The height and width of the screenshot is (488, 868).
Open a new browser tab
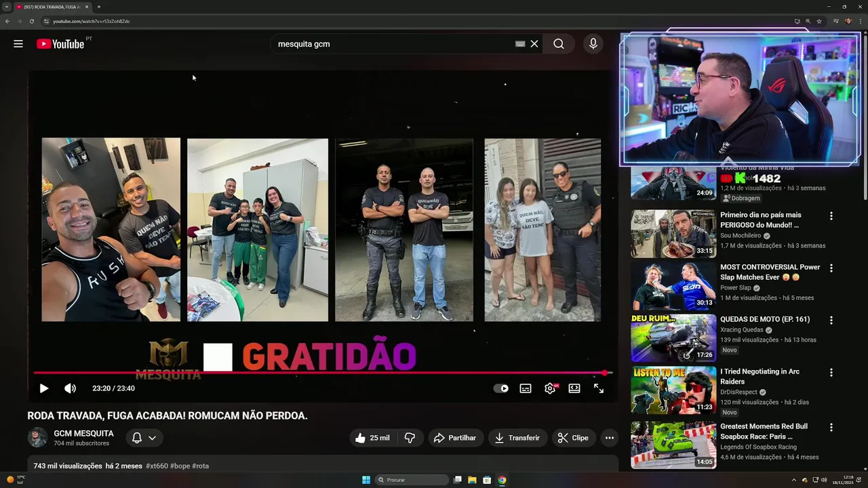[99, 7]
